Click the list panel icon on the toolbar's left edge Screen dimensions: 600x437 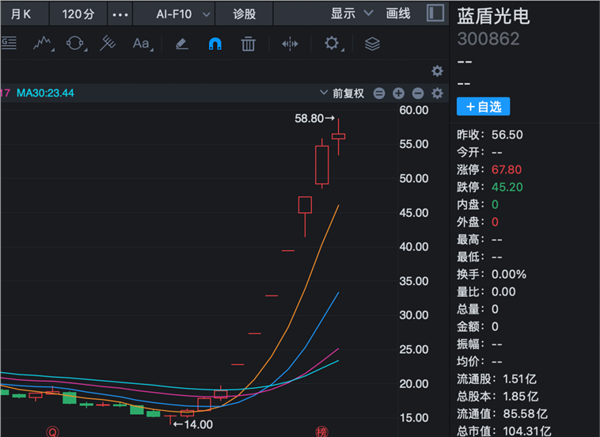[x=9, y=42]
